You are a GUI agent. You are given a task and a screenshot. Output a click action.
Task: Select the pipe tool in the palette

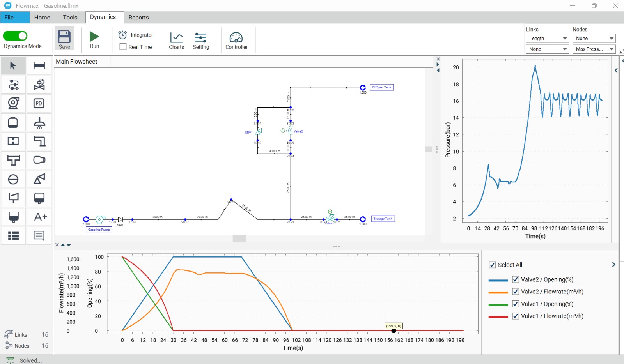pos(39,65)
